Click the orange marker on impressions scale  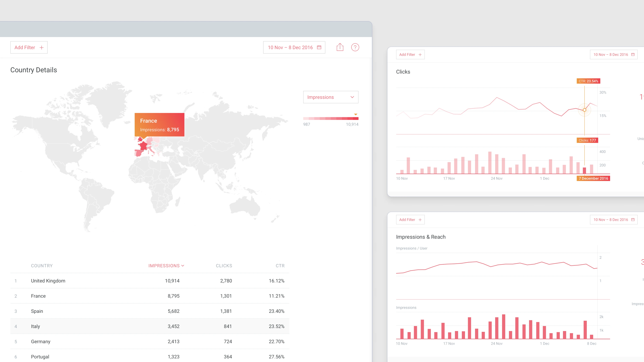point(356,114)
